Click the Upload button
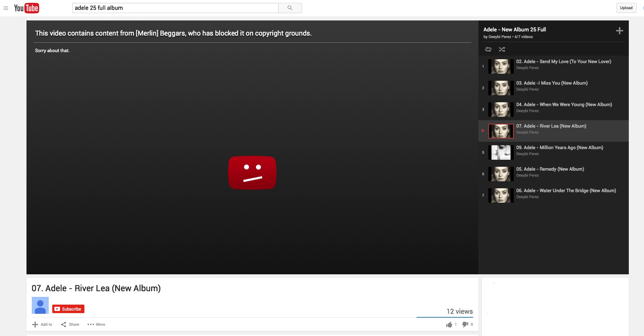Image resolution: width=644 pixels, height=336 pixels. [626, 8]
